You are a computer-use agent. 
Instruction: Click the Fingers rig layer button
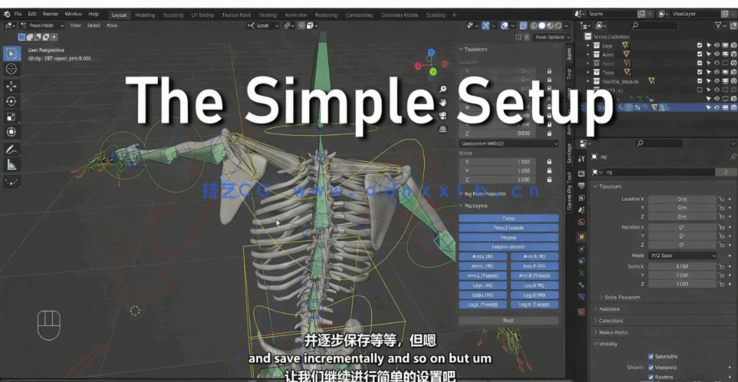(509, 237)
